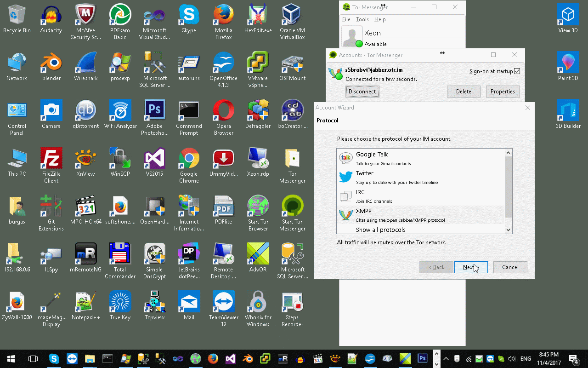Click the Xeon display name in Tor Messenger
Screen dimensions: 588x368
[373, 33]
